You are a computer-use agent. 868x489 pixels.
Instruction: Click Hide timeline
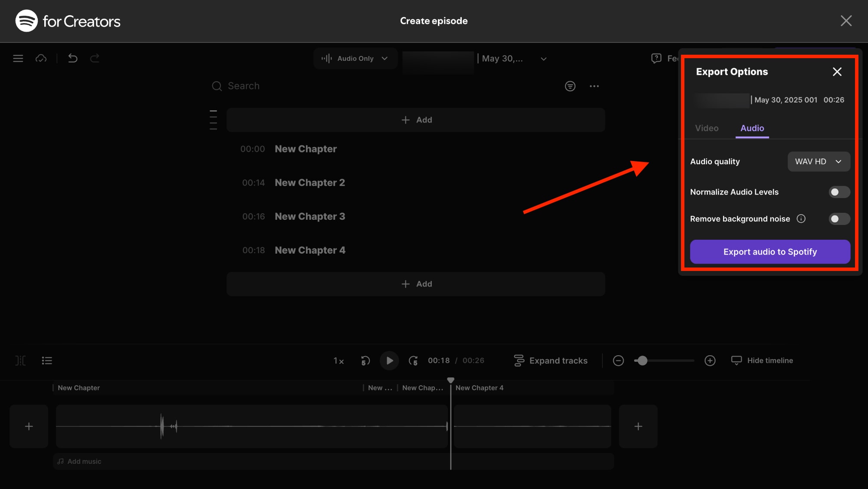(x=762, y=360)
